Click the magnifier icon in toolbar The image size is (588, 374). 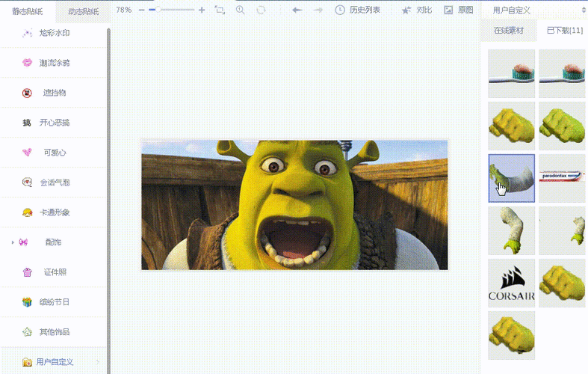(x=240, y=10)
